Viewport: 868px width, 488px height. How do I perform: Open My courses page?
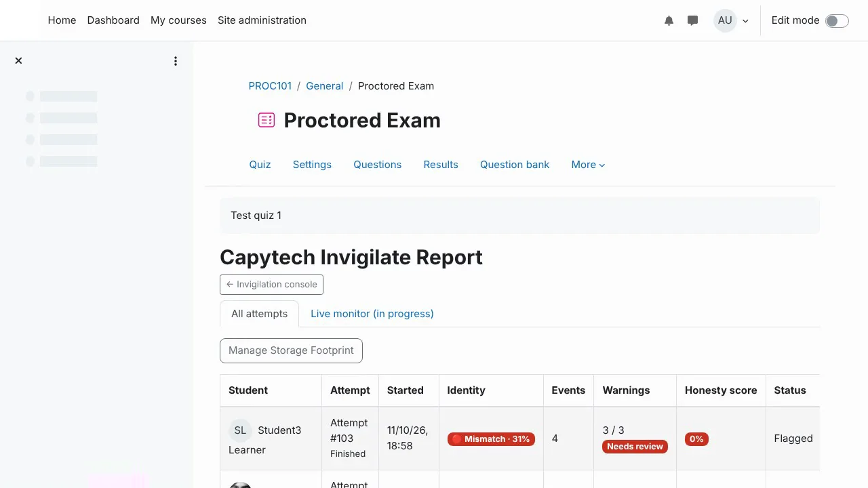point(178,20)
